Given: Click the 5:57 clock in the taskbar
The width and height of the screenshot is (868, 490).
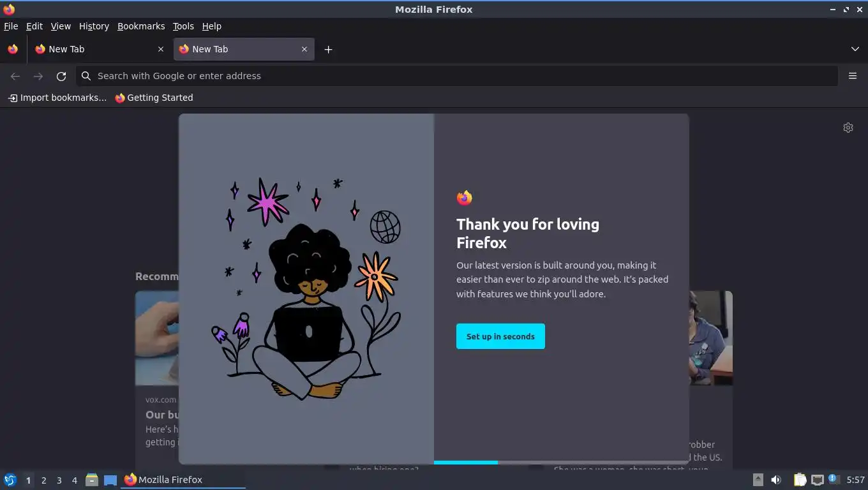Looking at the screenshot, I should click(855, 480).
